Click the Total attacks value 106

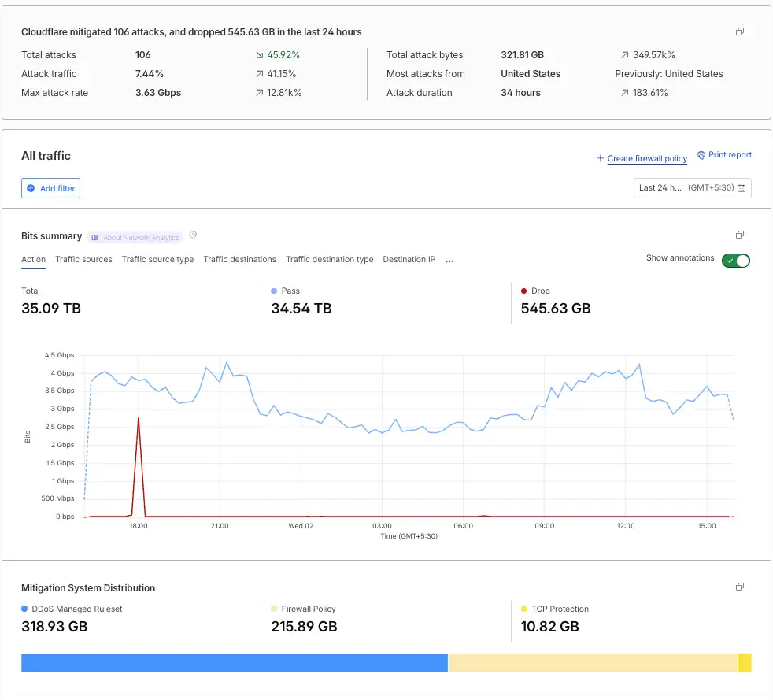[x=143, y=54]
